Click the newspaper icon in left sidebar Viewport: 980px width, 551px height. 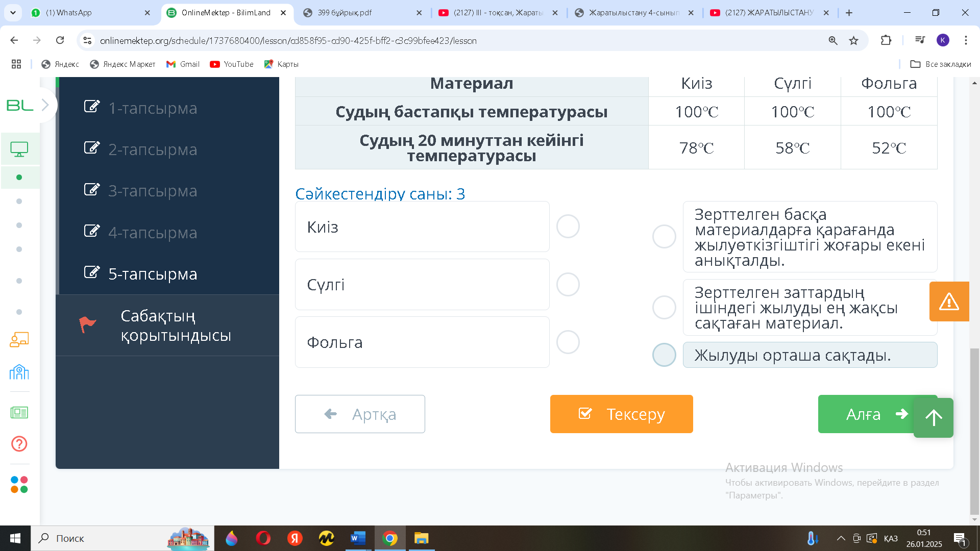pyautogui.click(x=19, y=412)
